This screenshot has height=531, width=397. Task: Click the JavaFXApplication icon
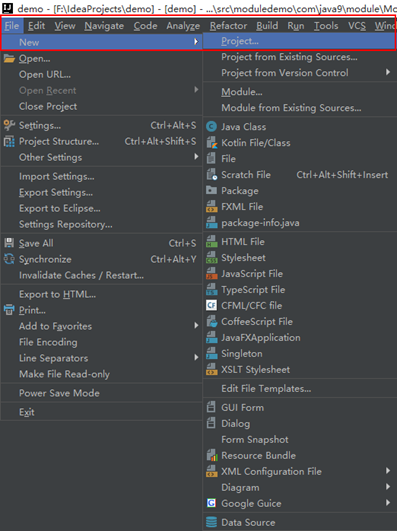[211, 337]
